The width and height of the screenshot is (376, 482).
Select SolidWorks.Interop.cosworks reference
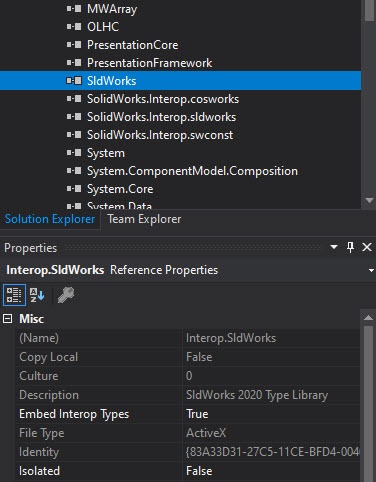pos(163,99)
